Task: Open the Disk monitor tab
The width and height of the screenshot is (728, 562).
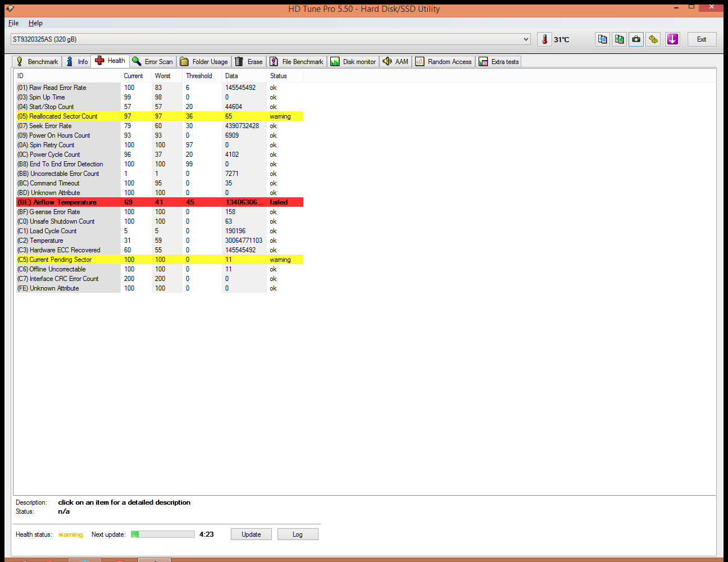Action: pyautogui.click(x=353, y=62)
